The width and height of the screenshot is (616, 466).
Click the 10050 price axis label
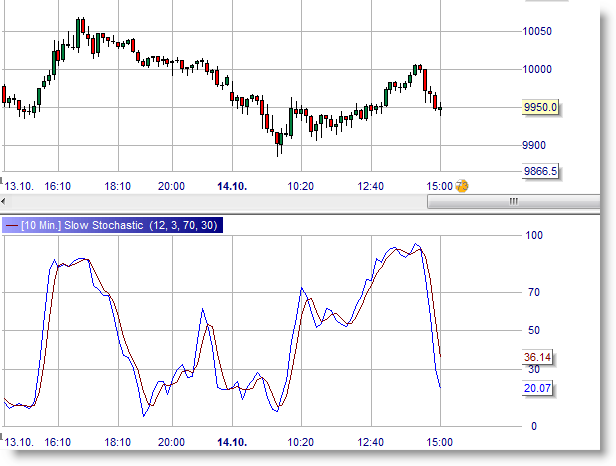(537, 31)
